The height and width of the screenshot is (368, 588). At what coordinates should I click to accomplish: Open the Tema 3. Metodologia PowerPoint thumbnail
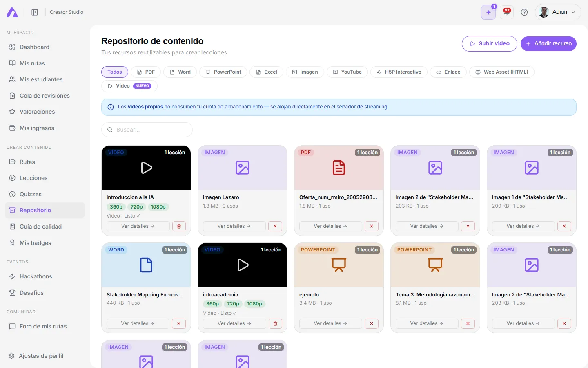tap(435, 265)
